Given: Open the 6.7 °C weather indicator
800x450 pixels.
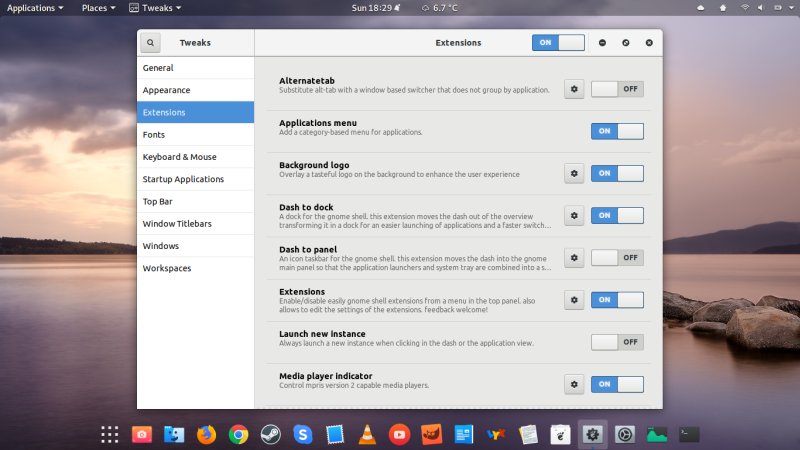Looking at the screenshot, I should pos(440,8).
